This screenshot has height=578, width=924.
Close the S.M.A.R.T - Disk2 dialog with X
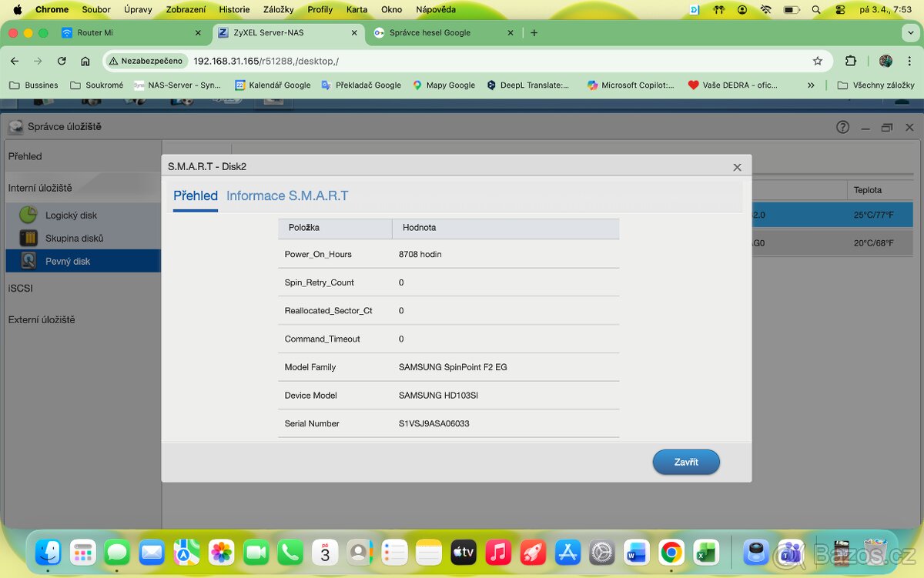tap(737, 167)
